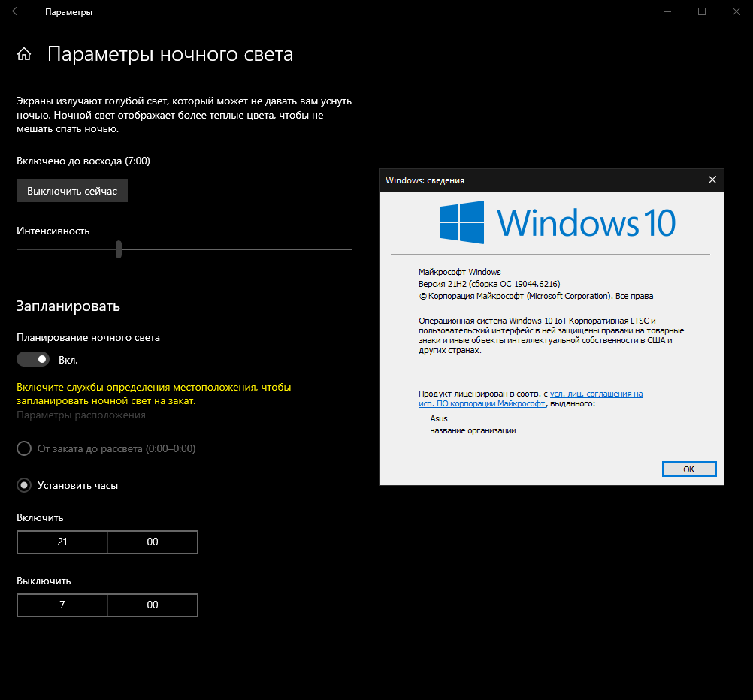This screenshot has height=700, width=753.
Task: Click the 'Запланировать' section heading
Action: point(68,306)
